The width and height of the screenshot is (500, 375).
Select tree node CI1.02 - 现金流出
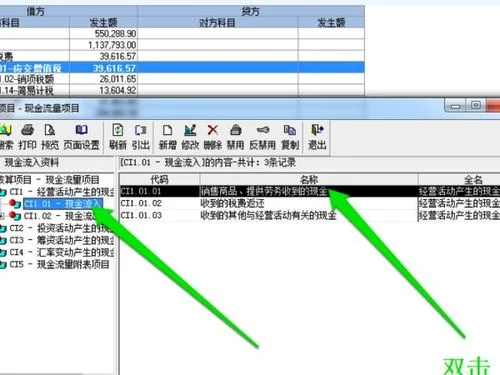point(60,216)
